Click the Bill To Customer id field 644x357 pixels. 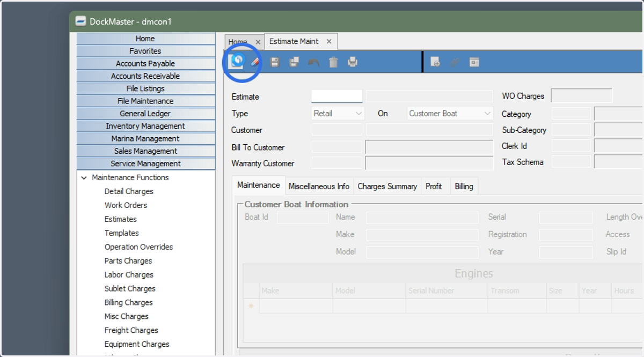(337, 147)
